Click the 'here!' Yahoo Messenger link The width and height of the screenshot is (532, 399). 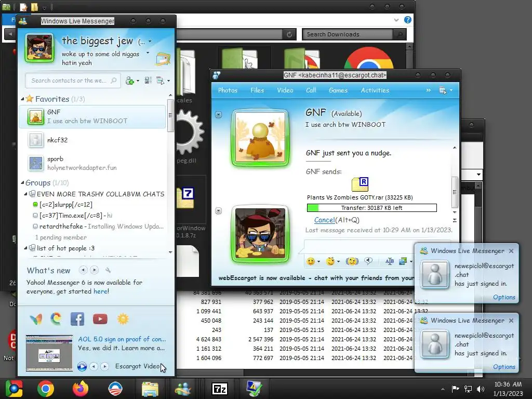coord(101,291)
